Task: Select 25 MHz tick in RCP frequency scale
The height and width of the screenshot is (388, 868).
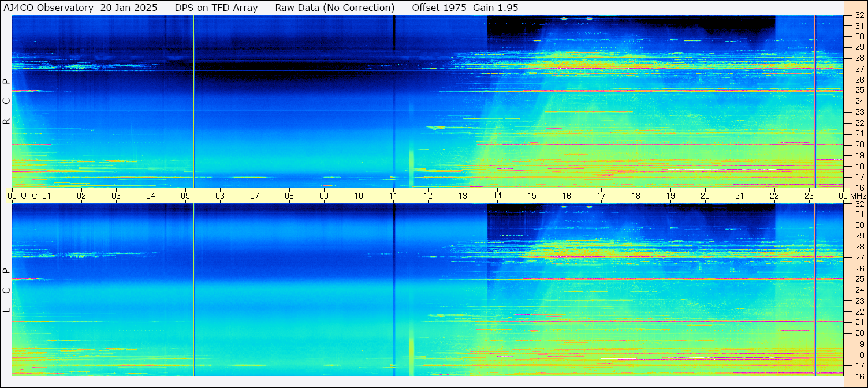Action: coord(859,90)
